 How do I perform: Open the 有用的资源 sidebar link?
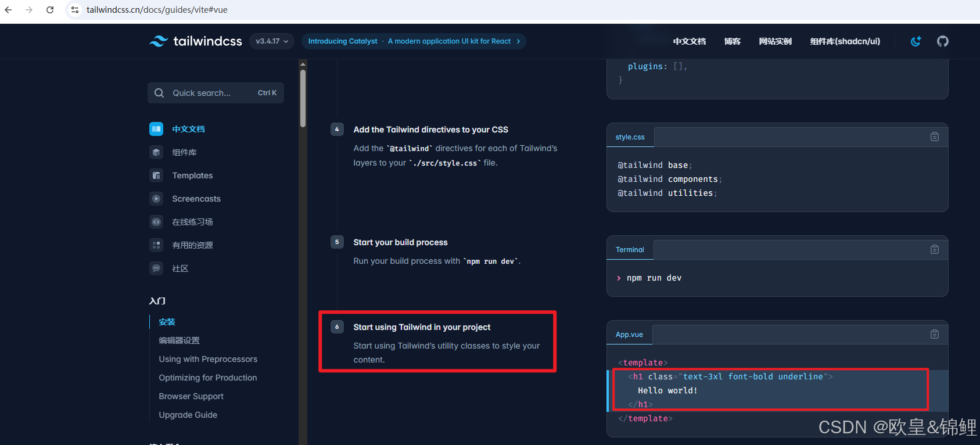click(192, 245)
